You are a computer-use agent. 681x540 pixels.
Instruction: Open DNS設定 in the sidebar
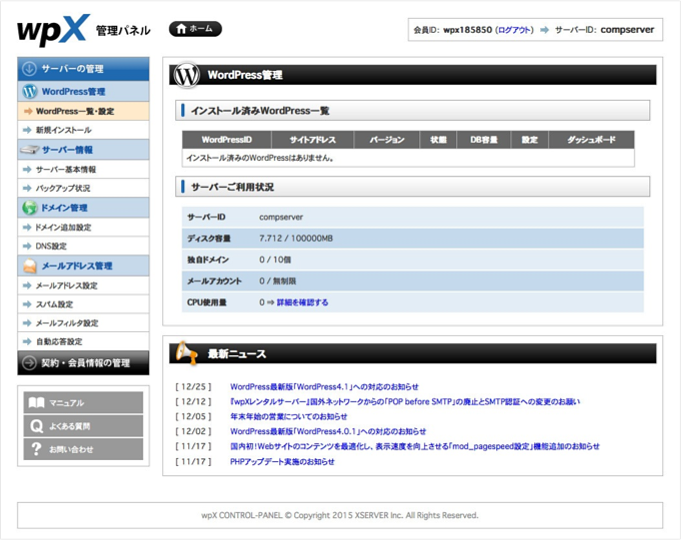pyautogui.click(x=83, y=246)
